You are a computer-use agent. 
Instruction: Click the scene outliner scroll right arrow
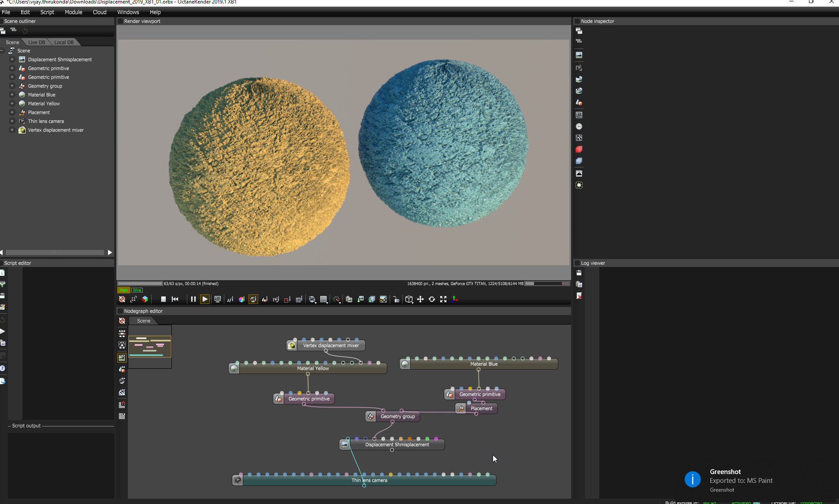pos(110,252)
